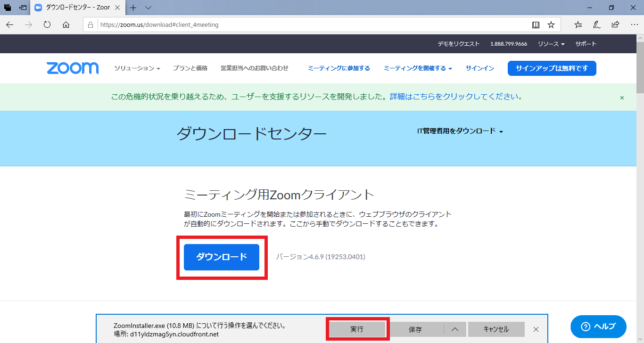This screenshot has width=644, height=343.
Task: Dismiss the green announcement banner
Action: [622, 98]
